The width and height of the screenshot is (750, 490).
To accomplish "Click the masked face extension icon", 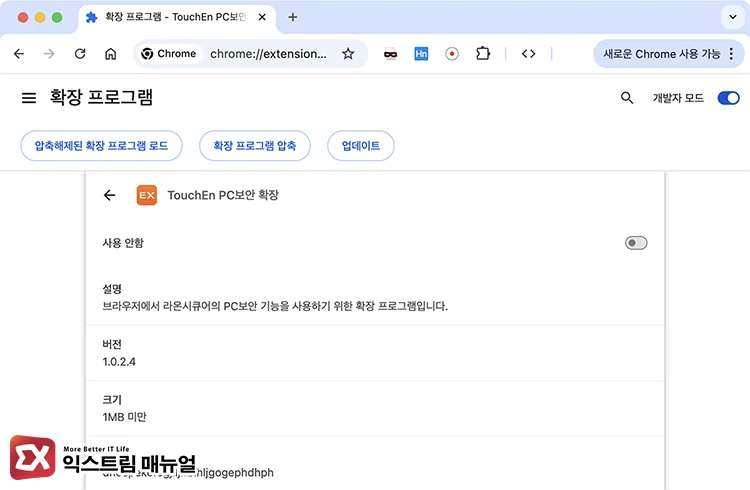I will (x=390, y=54).
